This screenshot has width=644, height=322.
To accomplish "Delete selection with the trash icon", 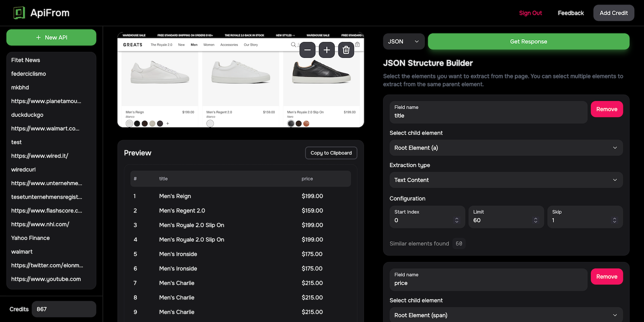I will (x=346, y=50).
